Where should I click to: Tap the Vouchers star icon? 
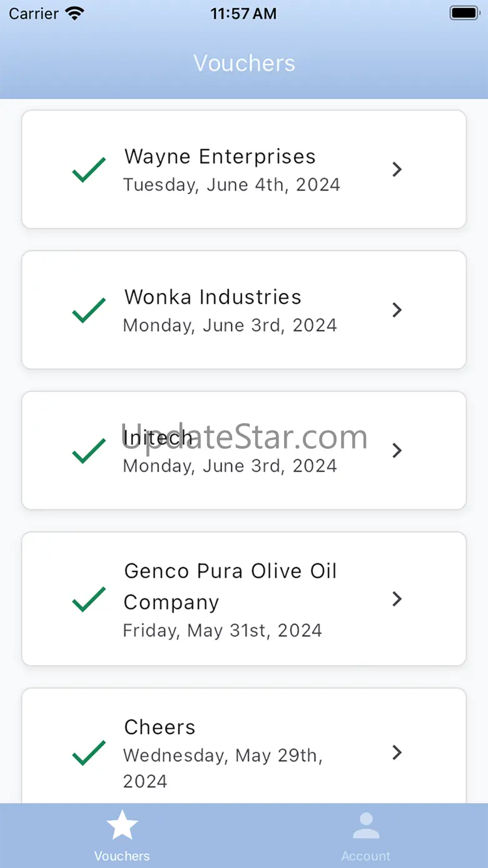pyautogui.click(x=122, y=825)
